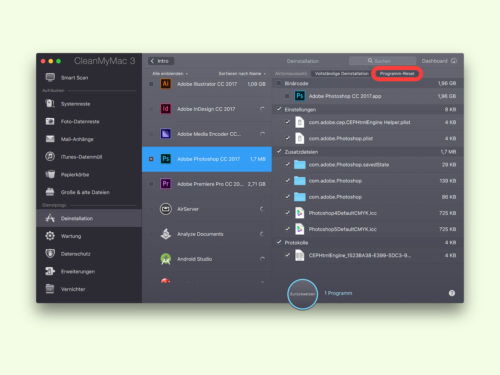This screenshot has width=500, height=375.
Task: Toggle checkbox for Adobe Photoshop CC 2017.app
Action: (287, 96)
